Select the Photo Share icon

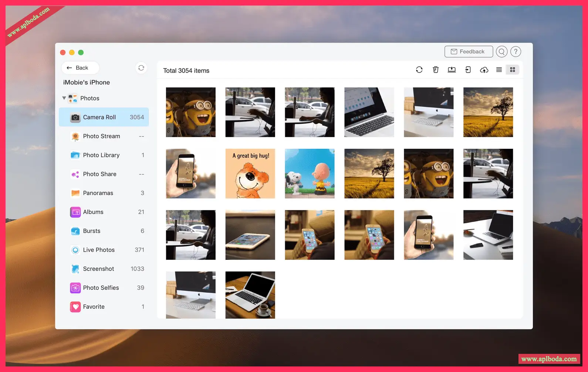click(x=75, y=174)
